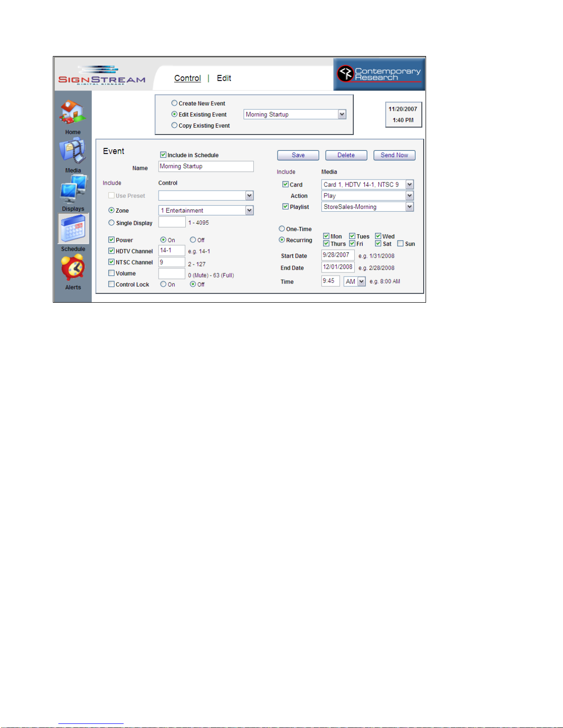
Task: Click the HDTV Channel input field
Action: pyautogui.click(x=172, y=250)
